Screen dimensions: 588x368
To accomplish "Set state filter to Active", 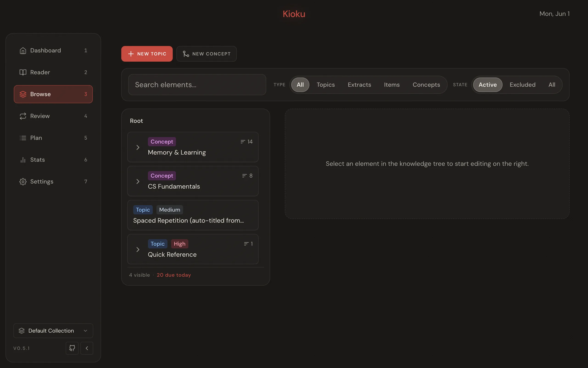I will click(x=488, y=85).
